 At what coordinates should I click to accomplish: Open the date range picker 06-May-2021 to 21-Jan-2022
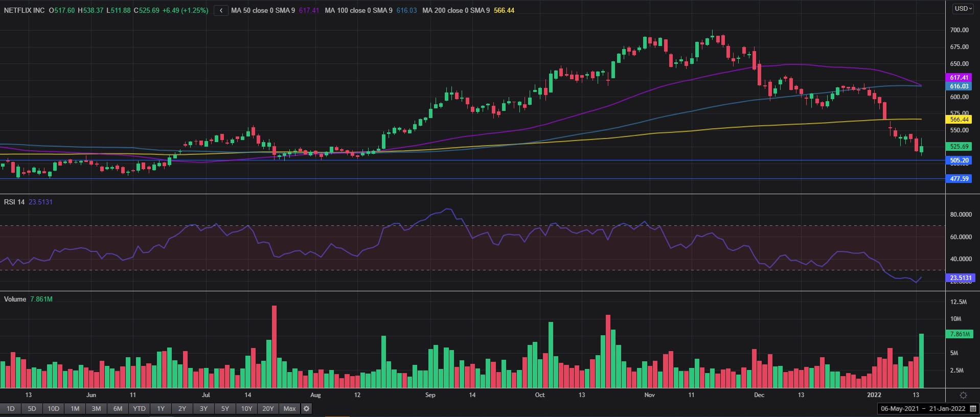pyautogui.click(x=923, y=409)
